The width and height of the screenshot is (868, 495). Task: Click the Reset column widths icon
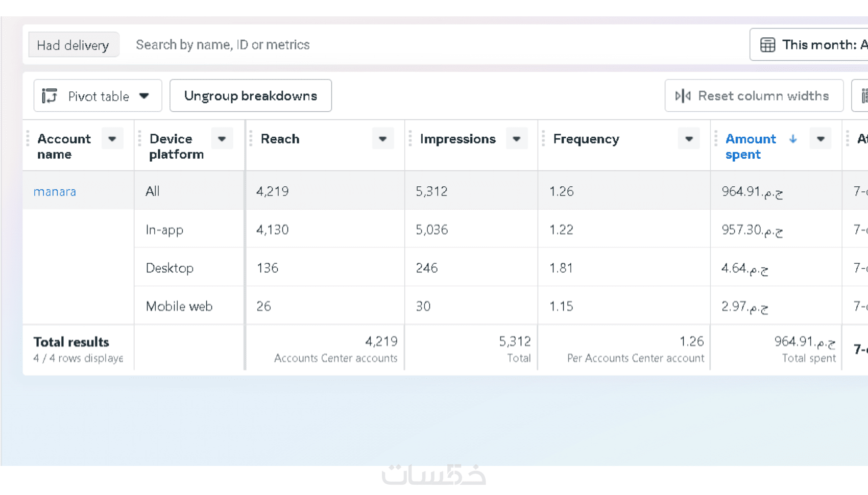point(683,96)
